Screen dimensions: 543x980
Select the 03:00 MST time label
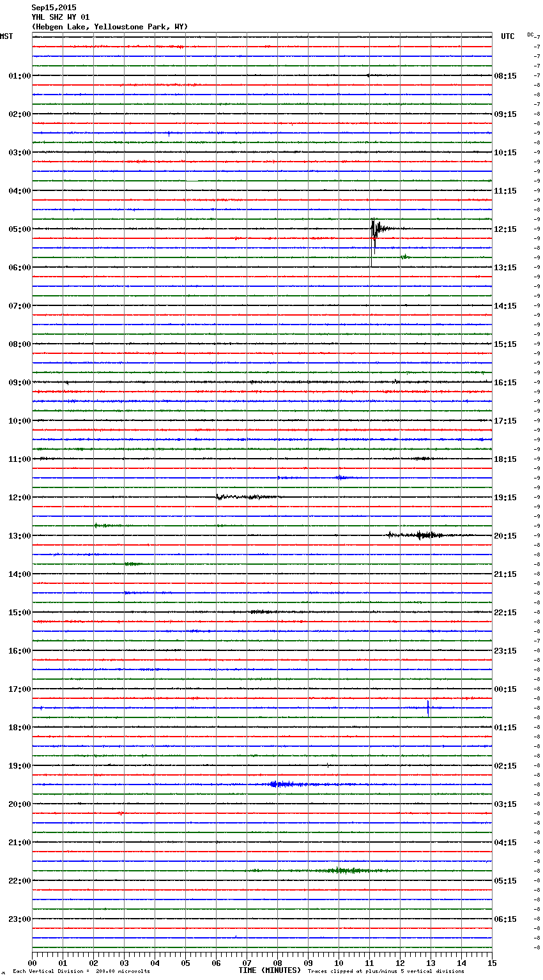point(20,153)
